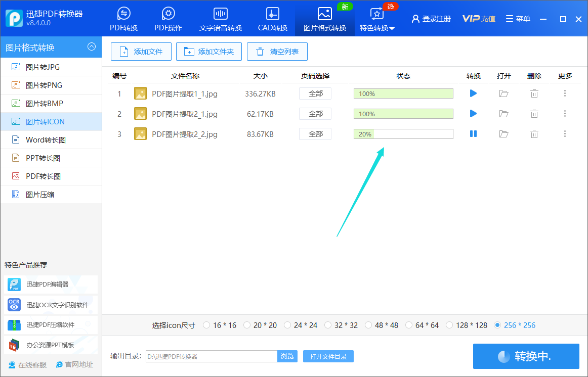This screenshot has width=588, height=377.
Task: Click the 20% progress bar of row 3
Action: (x=403, y=134)
